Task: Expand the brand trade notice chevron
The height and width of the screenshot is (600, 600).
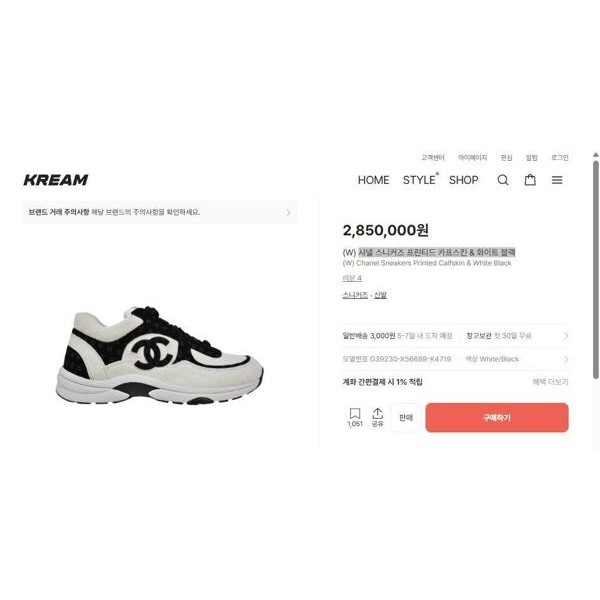Action: pyautogui.click(x=289, y=212)
